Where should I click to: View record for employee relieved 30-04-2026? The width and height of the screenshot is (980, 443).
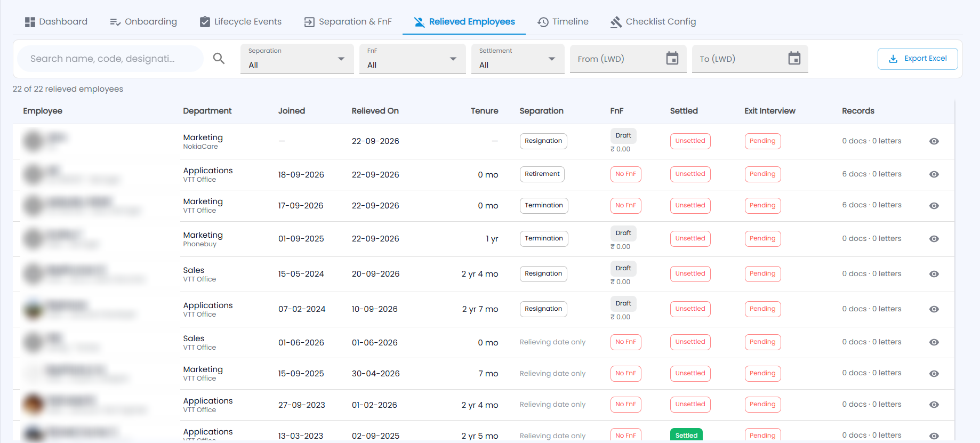click(934, 374)
